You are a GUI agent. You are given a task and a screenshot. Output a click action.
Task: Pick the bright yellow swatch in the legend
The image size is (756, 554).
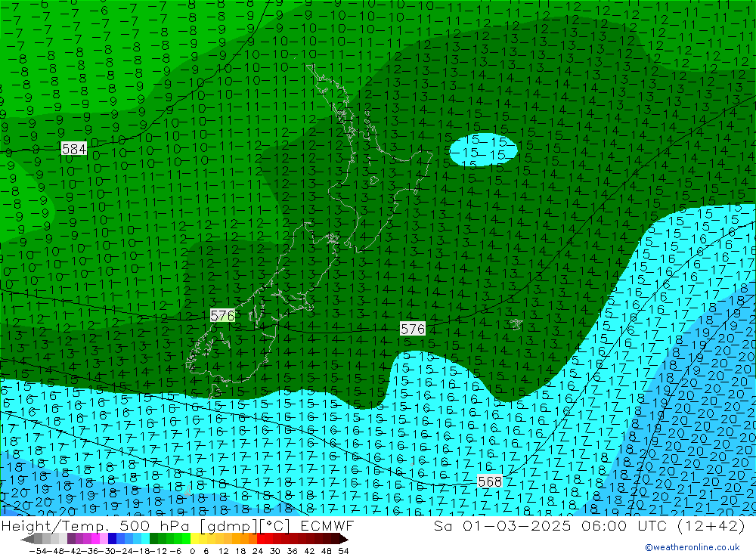pos(195,540)
